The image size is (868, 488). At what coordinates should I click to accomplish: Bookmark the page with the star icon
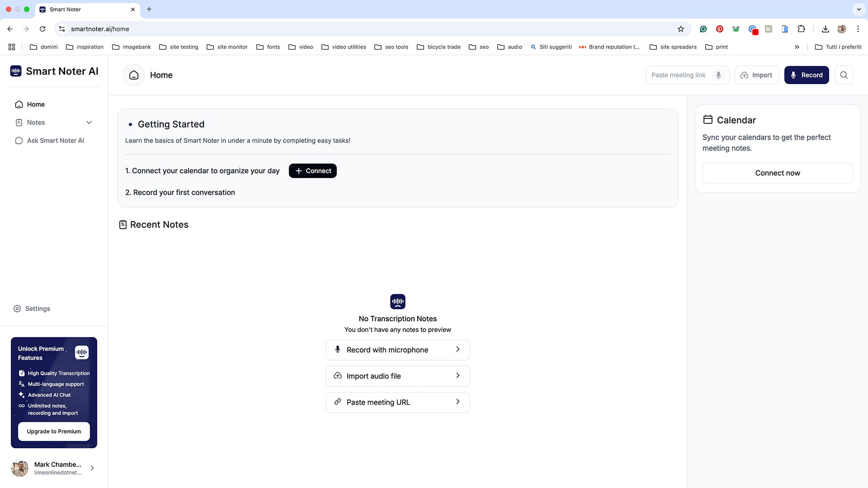coord(681,29)
